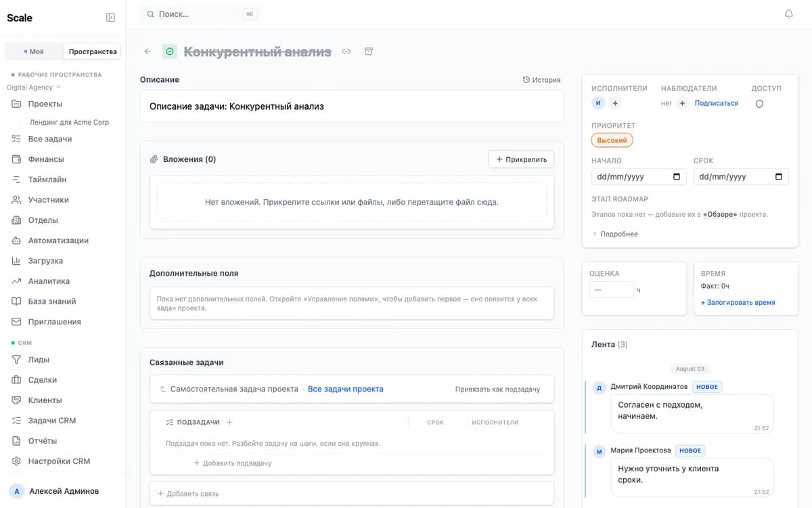The height and width of the screenshot is (508, 812).
Task: Click Мария Проектова comment author
Action: (641, 450)
